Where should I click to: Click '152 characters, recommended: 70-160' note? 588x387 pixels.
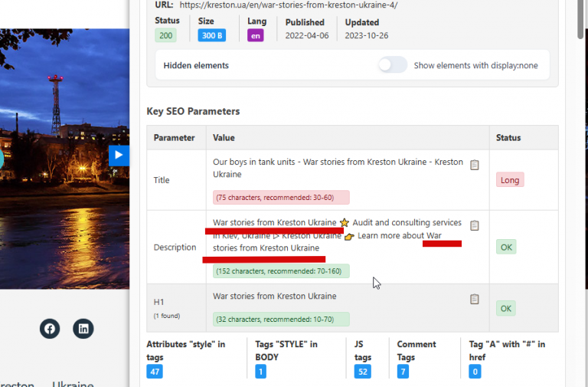coord(281,271)
